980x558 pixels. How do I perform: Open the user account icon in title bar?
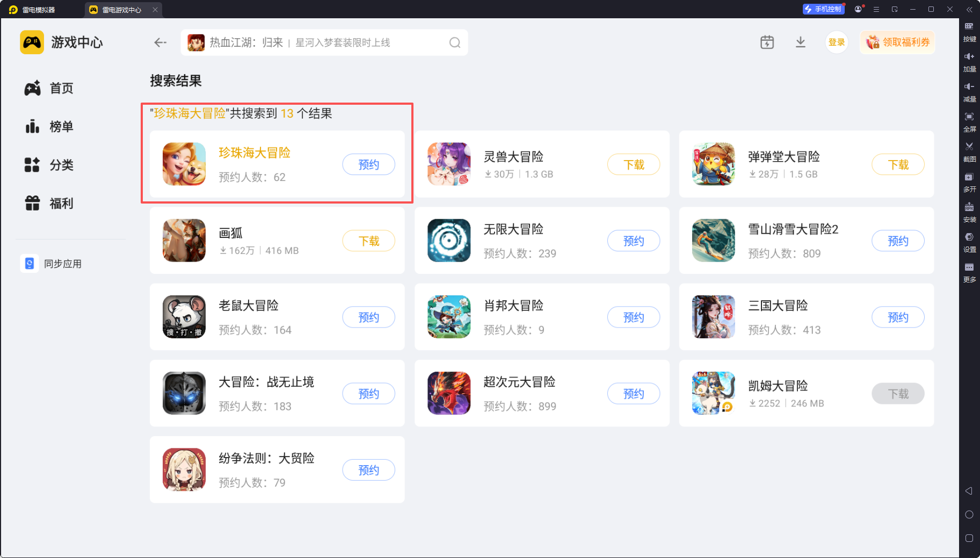pos(858,9)
